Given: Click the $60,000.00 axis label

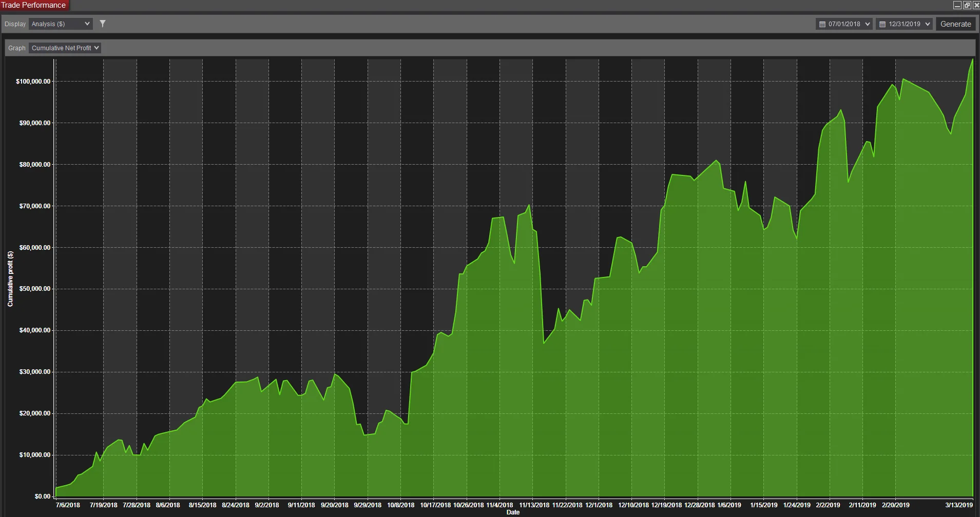Looking at the screenshot, I should (35, 248).
